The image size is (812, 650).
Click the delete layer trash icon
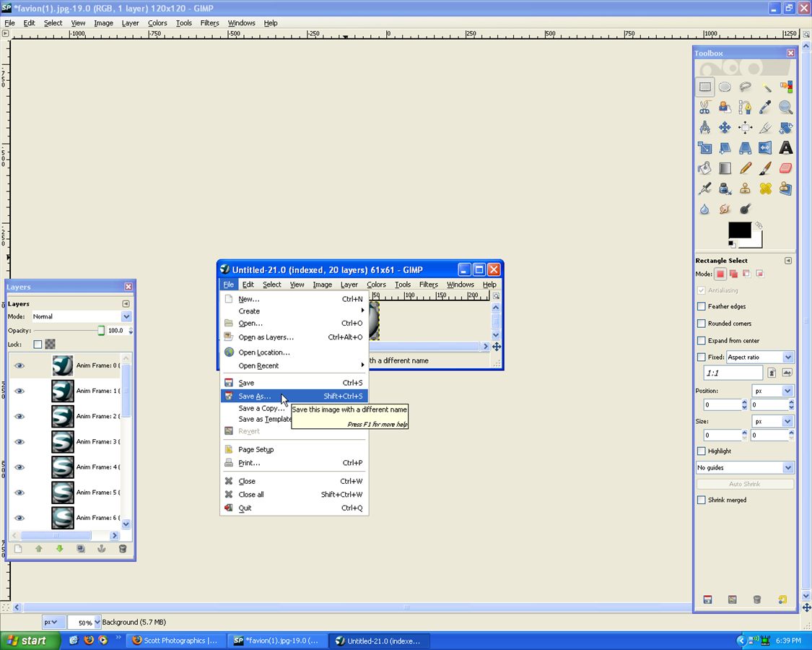point(123,549)
